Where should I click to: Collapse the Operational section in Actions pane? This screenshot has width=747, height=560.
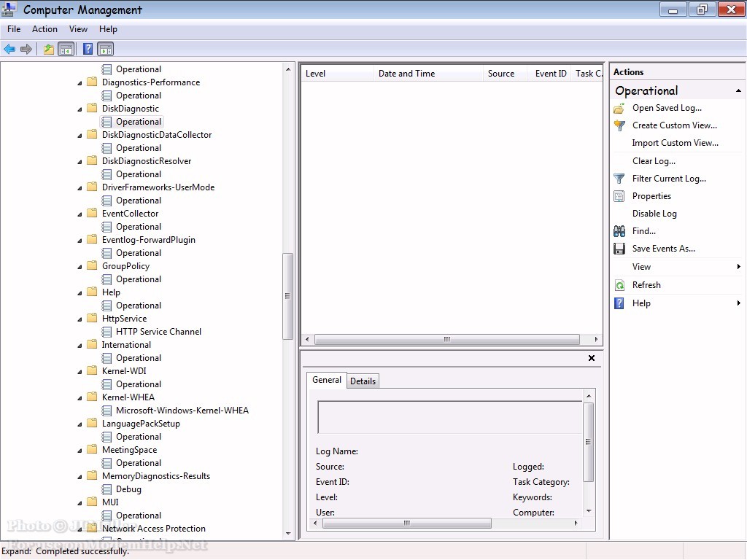pyautogui.click(x=738, y=90)
